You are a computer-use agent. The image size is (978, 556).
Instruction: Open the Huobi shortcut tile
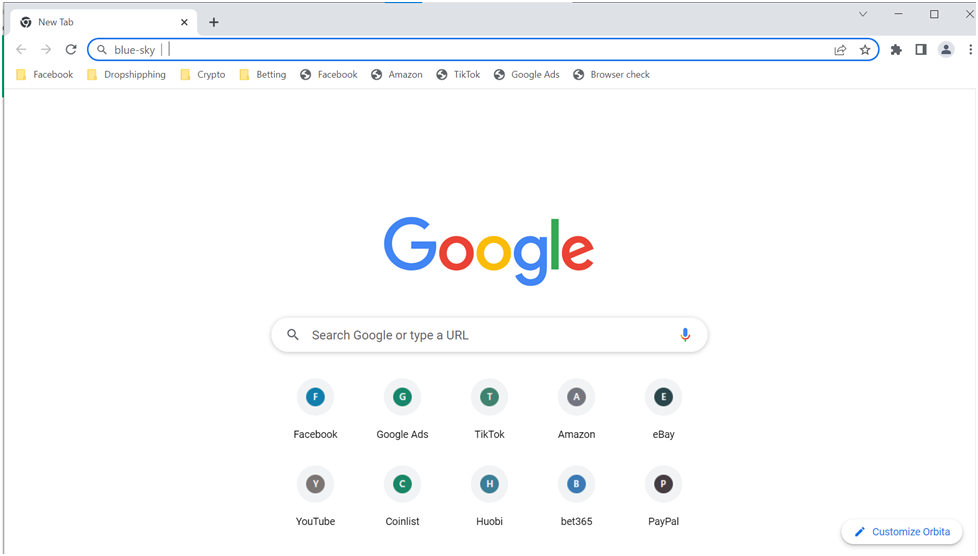coord(490,496)
